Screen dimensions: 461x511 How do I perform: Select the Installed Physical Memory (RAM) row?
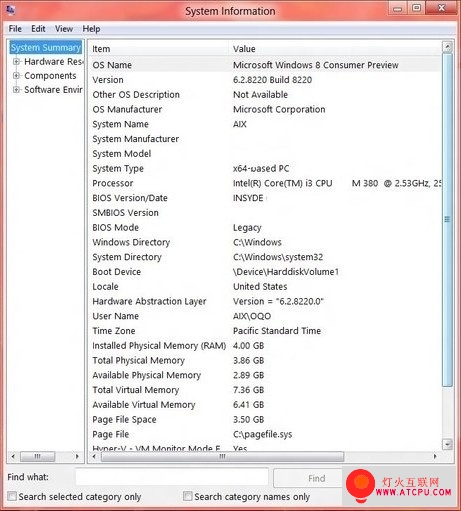tap(265, 346)
